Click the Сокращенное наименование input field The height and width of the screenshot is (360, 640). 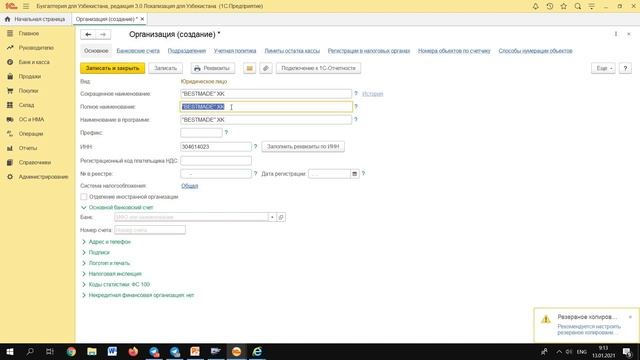pyautogui.click(x=266, y=94)
